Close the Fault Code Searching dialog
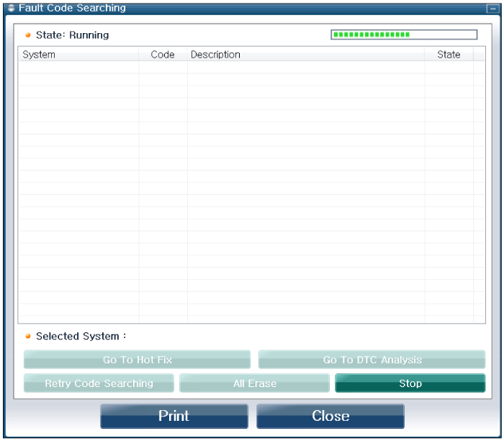This screenshot has height=441, width=504. [x=330, y=416]
